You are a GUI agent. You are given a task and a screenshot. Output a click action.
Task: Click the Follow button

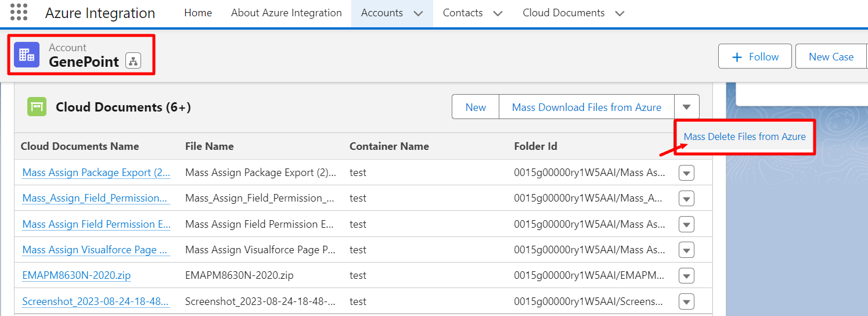point(755,56)
